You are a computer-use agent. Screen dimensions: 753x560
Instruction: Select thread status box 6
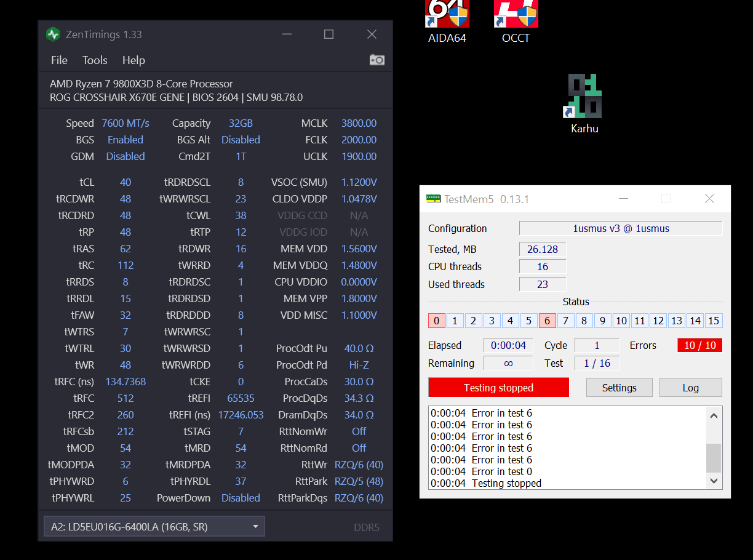point(547,321)
